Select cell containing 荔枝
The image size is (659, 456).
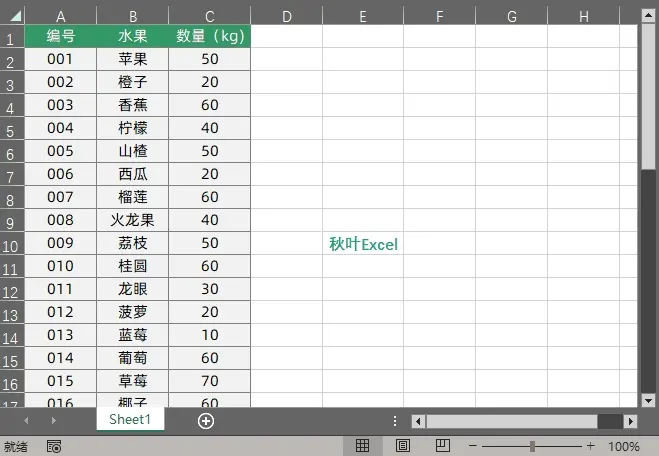coord(133,243)
